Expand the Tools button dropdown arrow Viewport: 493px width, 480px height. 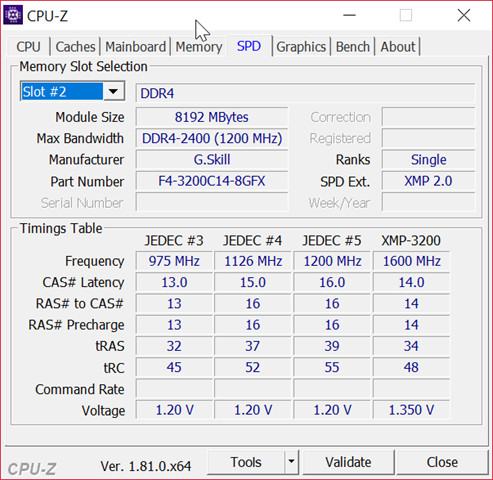pyautogui.click(x=291, y=462)
